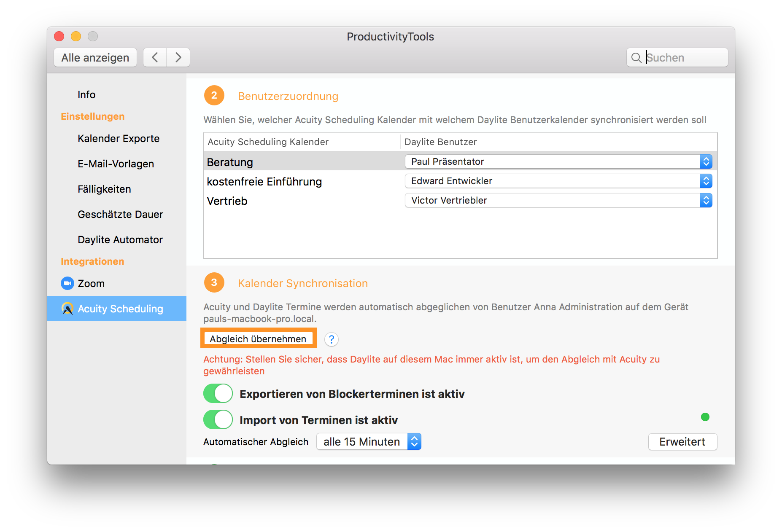This screenshot has height=532, width=782.
Task: Open the Paul Präsentator user dropdown
Action: tap(558, 161)
